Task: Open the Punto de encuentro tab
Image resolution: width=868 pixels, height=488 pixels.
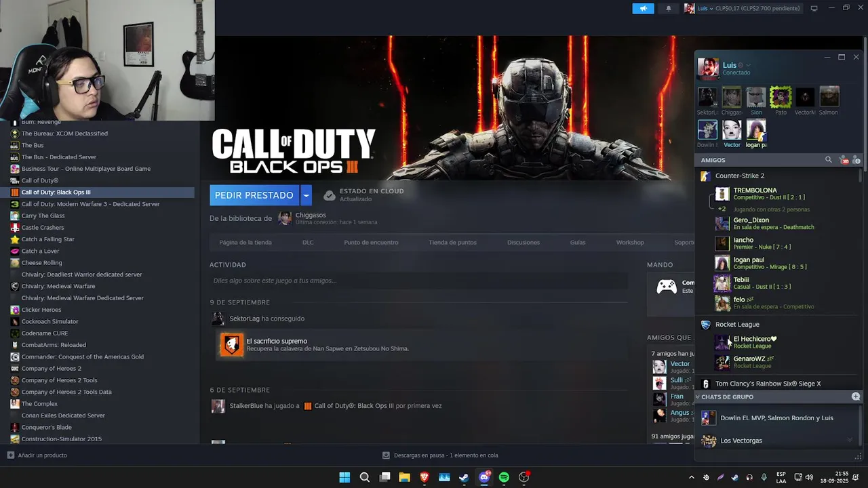Action: coord(371,242)
